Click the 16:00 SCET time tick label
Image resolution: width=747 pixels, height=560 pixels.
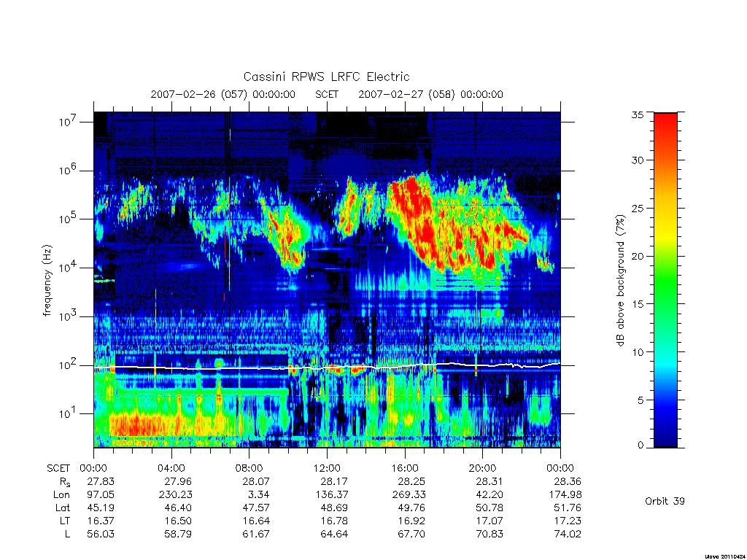405,468
